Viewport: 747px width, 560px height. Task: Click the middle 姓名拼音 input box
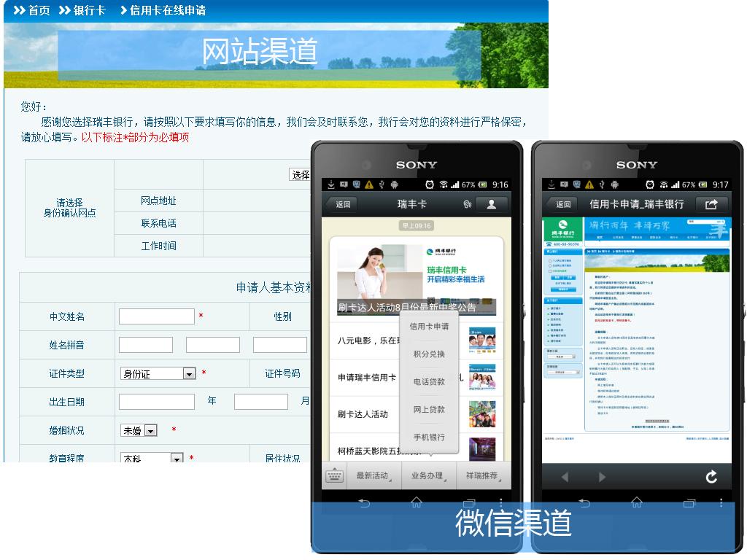[213, 345]
